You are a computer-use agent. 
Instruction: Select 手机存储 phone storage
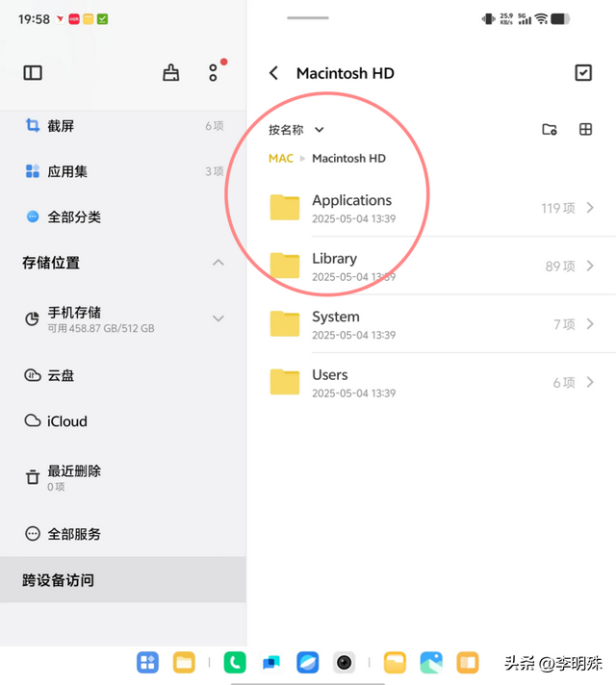tap(123, 319)
